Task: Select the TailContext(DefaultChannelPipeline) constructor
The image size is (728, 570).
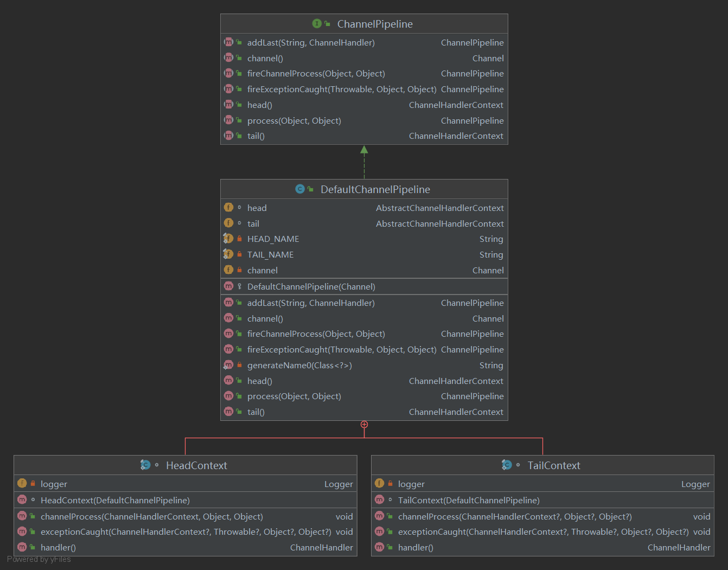Action: 468,500
